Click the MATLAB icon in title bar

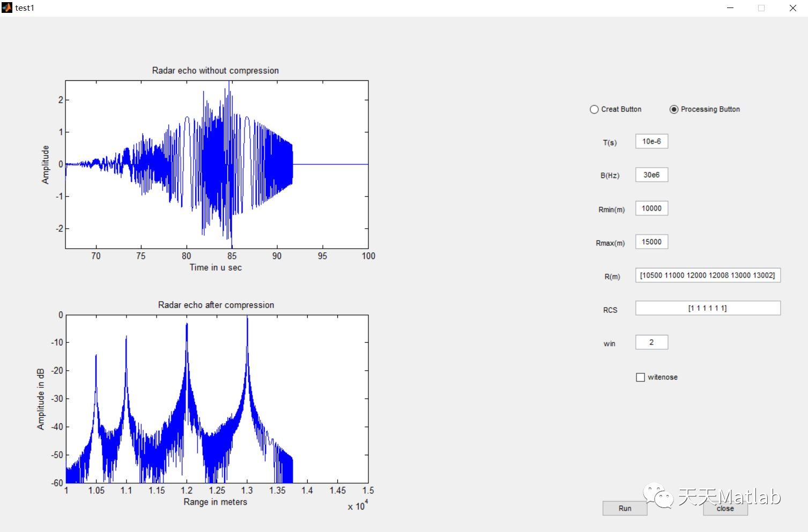(x=6, y=8)
